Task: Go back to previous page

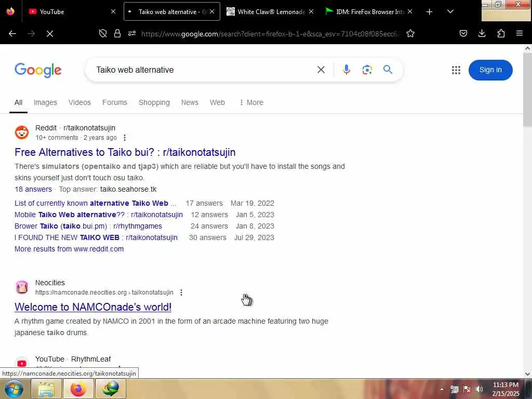Action: pos(12,34)
